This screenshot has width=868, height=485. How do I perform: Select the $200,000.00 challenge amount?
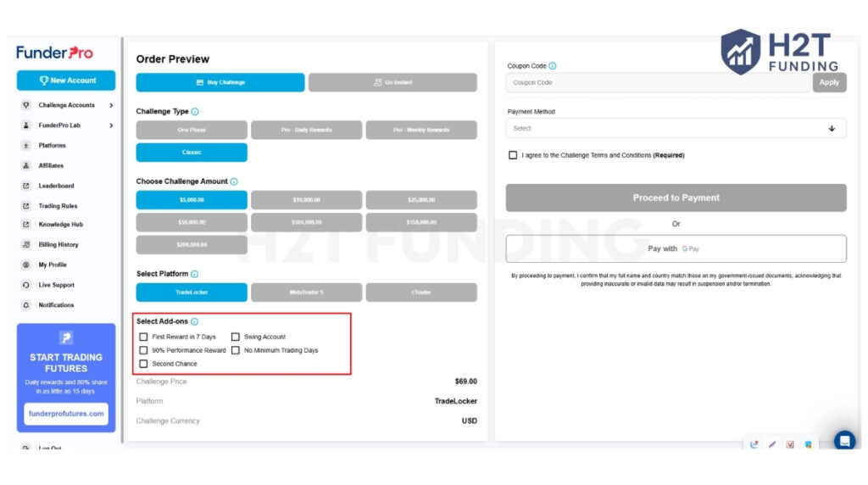tap(192, 245)
